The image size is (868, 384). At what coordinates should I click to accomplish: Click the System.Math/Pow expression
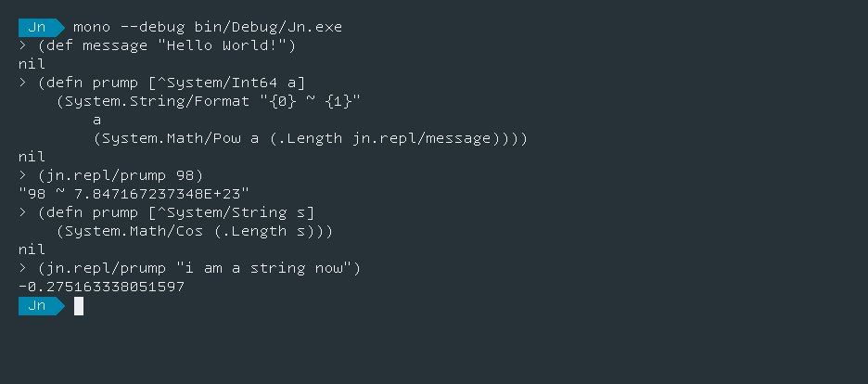310,138
